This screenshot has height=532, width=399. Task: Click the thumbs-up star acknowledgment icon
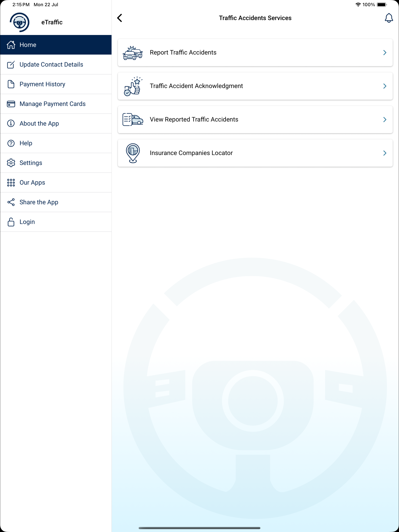[133, 86]
